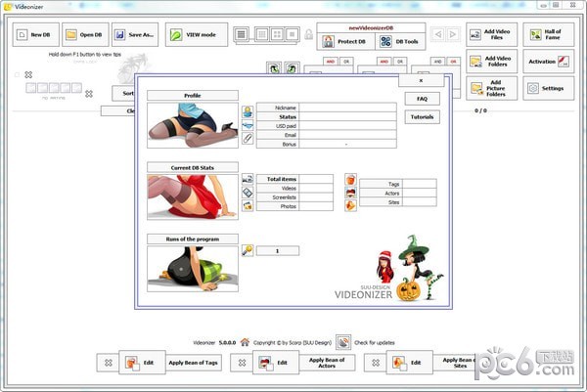
Task: Select the list layout view icon
Action: pyautogui.click(x=242, y=35)
